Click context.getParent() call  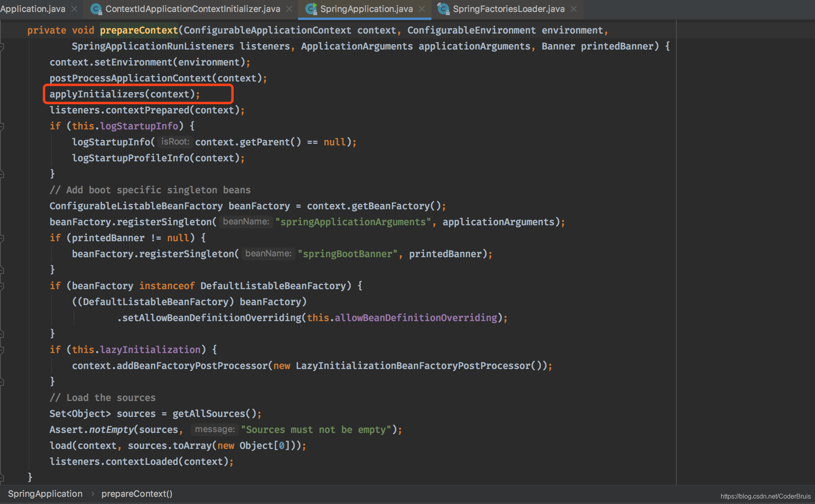(x=248, y=142)
